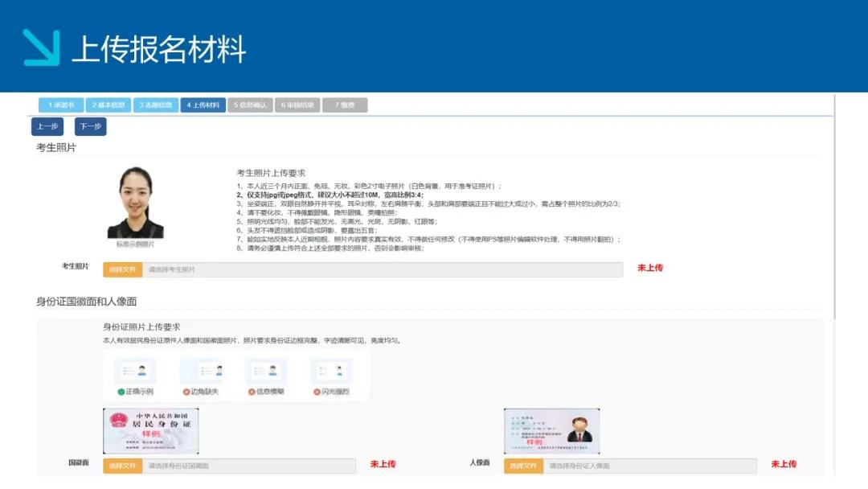Open step 6 审核结果 tab
The height and width of the screenshot is (489, 868).
click(x=297, y=105)
